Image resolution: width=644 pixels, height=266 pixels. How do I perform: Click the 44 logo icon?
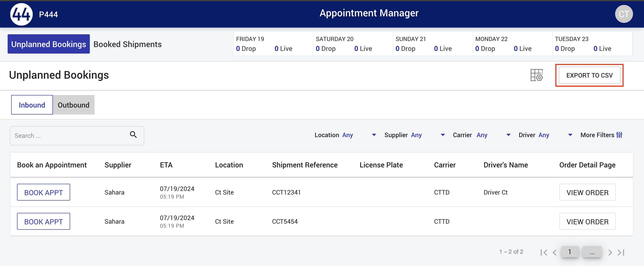tap(21, 14)
